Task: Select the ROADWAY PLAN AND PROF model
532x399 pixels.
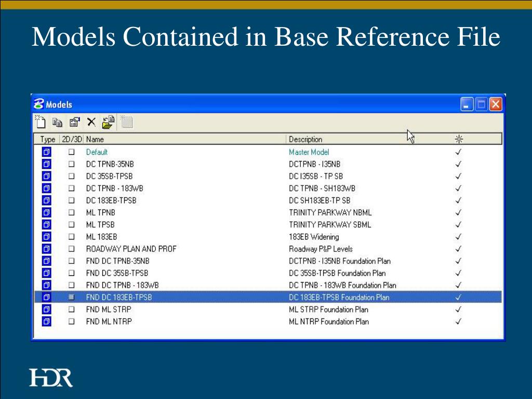Action: pos(131,249)
